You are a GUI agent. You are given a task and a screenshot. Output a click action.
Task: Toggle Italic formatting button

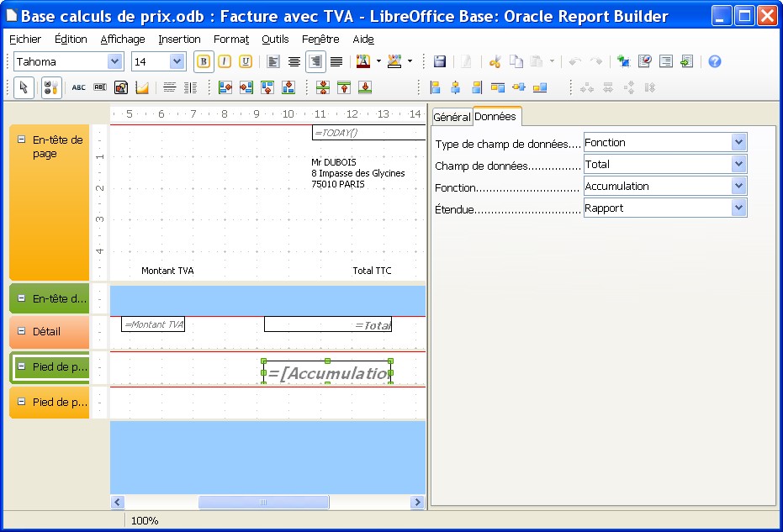225,61
